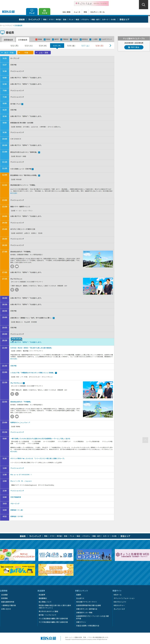Open SNS / 配信 in header menu
Image resolution: width=150 pixels, height=644 pixels.
(x=66, y=12)
